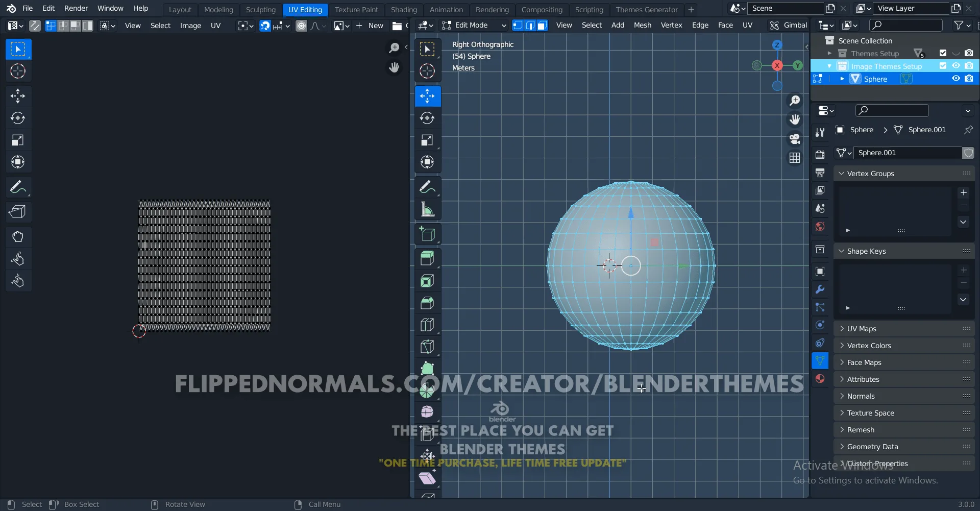Open the Modifiers properties tab
Screen dimensions: 980x511
pyautogui.click(x=820, y=289)
